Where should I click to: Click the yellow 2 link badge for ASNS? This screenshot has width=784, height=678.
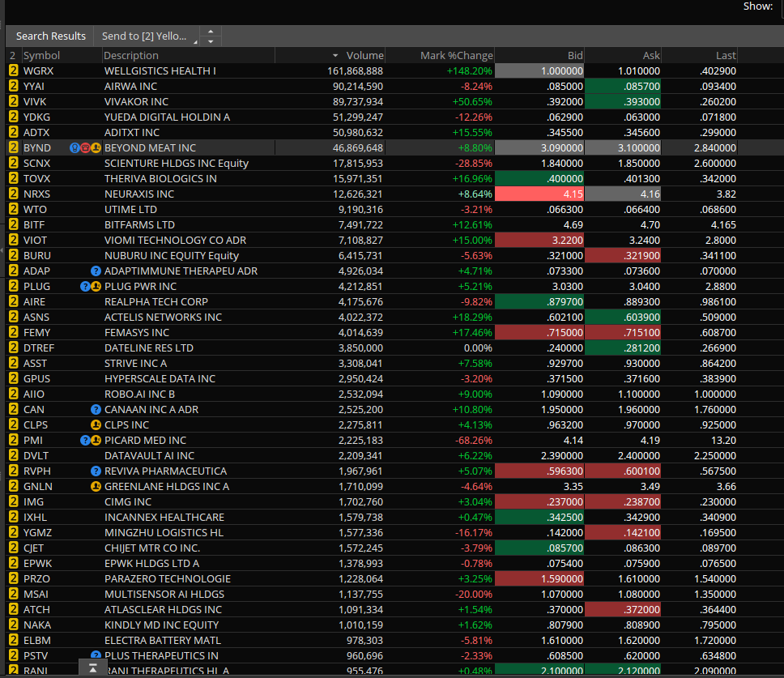14,317
